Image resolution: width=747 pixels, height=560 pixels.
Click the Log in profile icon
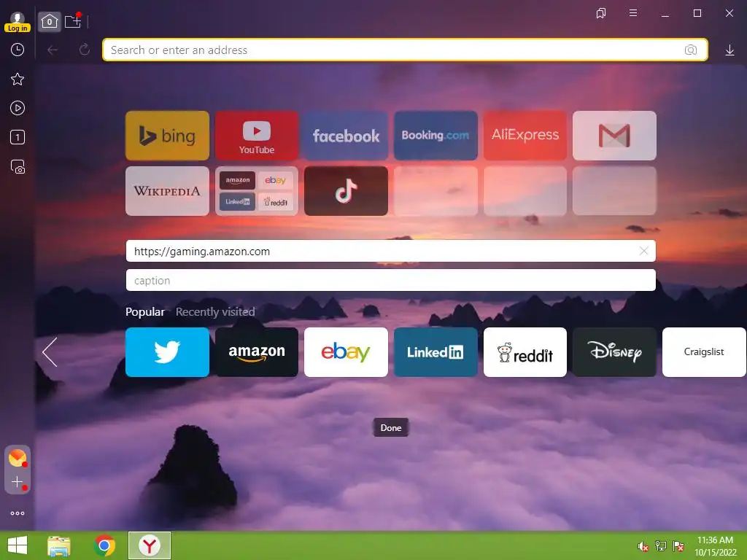(x=18, y=22)
